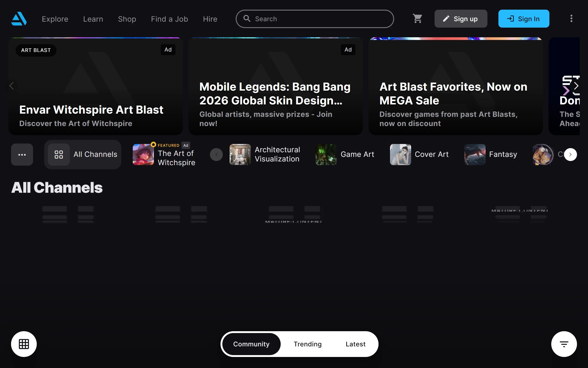
Task: Open the Mobile Legends Skin Design banner
Action: pos(276,86)
